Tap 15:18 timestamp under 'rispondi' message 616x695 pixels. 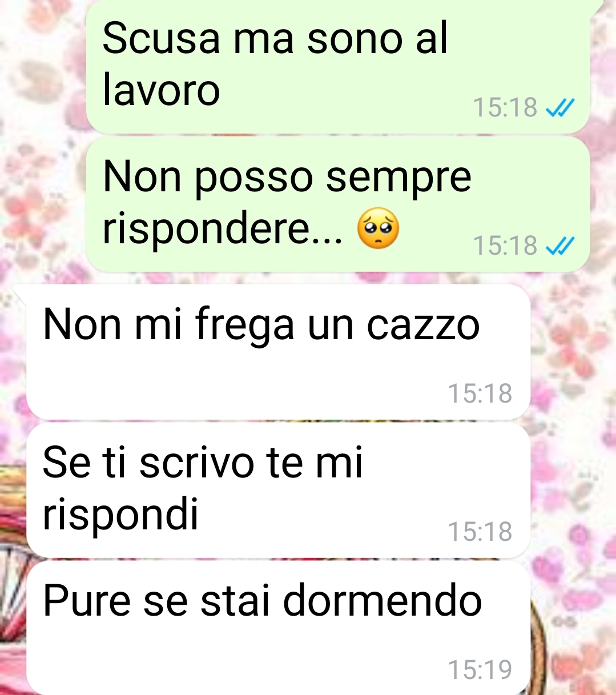tap(480, 532)
